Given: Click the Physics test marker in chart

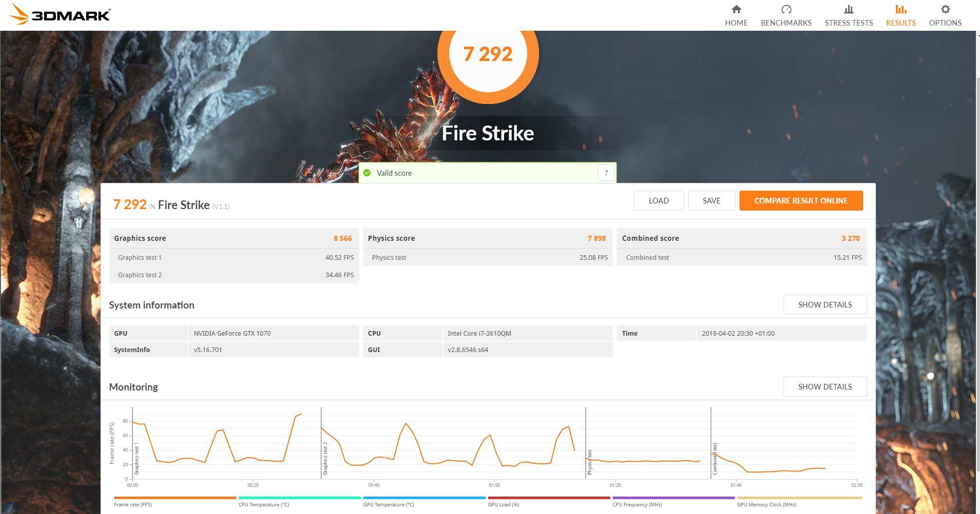Looking at the screenshot, I should click(590, 462).
